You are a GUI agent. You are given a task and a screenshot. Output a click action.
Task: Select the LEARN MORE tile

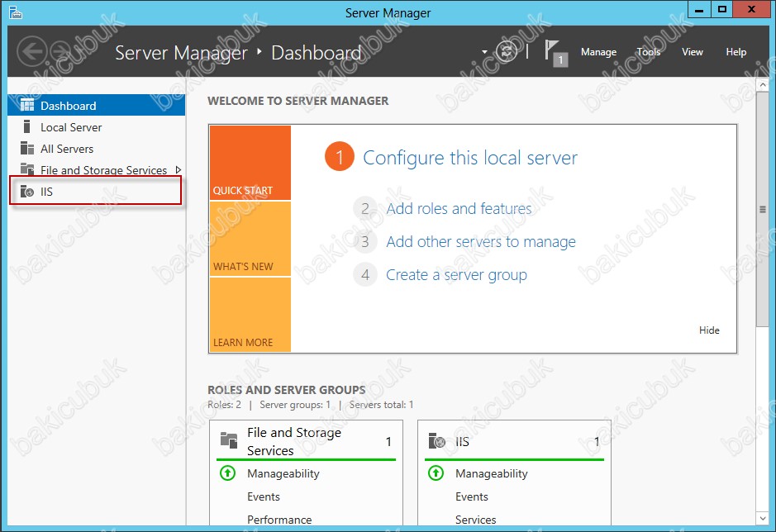click(250, 315)
